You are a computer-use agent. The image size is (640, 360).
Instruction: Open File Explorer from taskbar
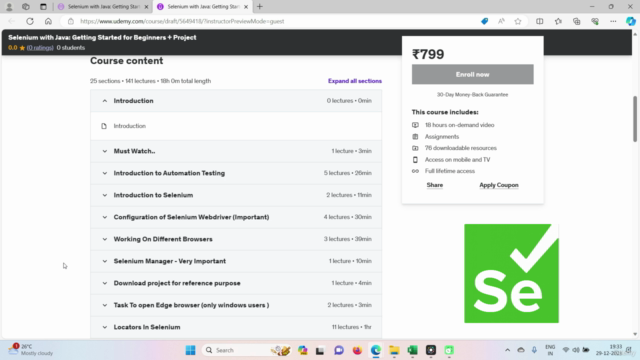coord(394,350)
